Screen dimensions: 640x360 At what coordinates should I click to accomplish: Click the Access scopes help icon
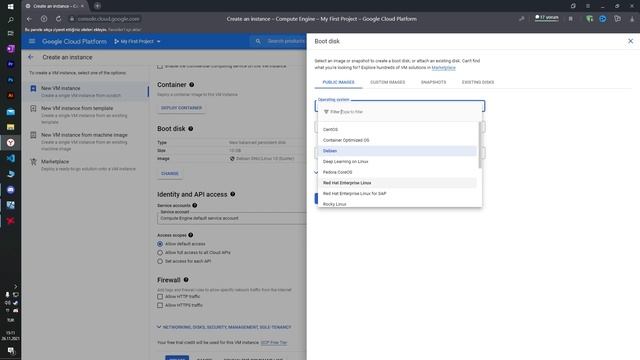click(191, 235)
